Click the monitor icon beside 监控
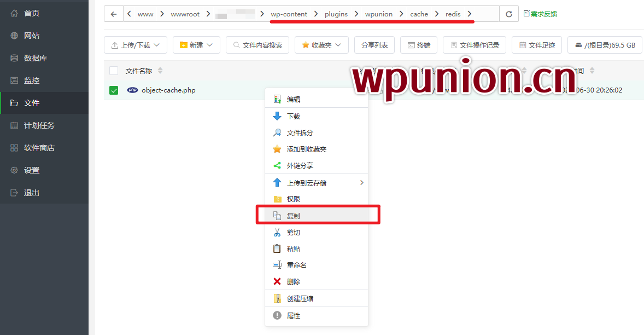Screen dimensions: 644x335 [14, 80]
